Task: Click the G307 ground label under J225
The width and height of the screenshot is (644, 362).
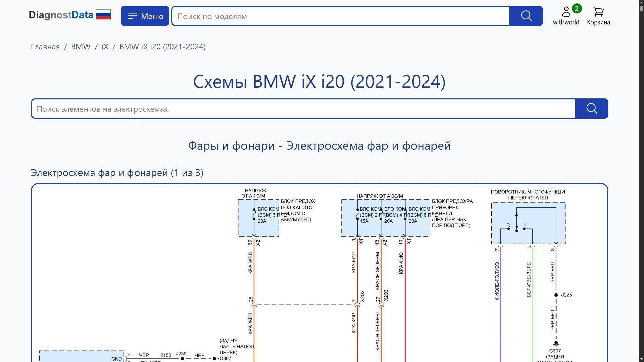Action: [555, 351]
